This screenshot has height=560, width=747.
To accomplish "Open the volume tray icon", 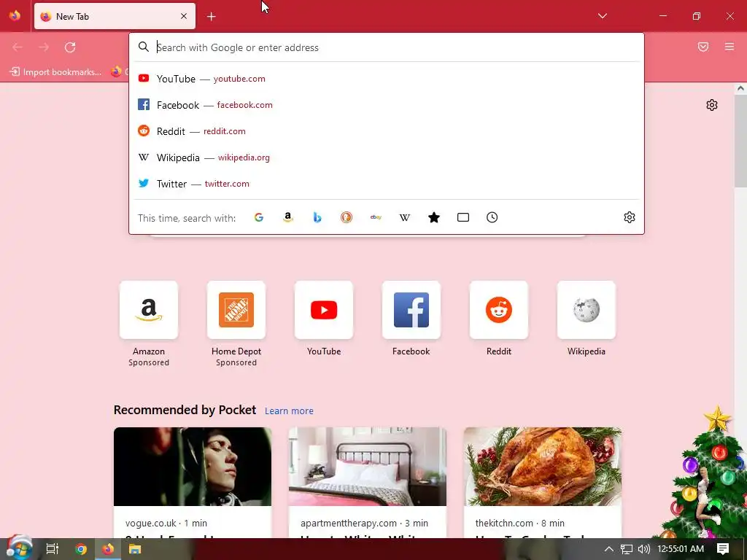I will click(x=643, y=549).
